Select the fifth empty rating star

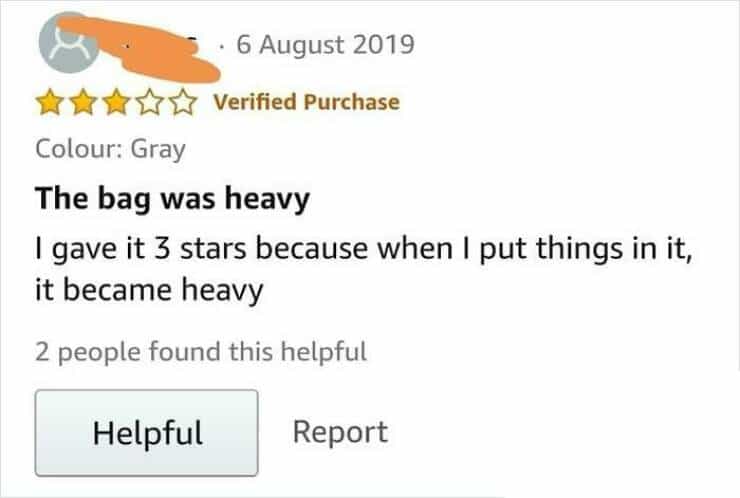point(183,103)
